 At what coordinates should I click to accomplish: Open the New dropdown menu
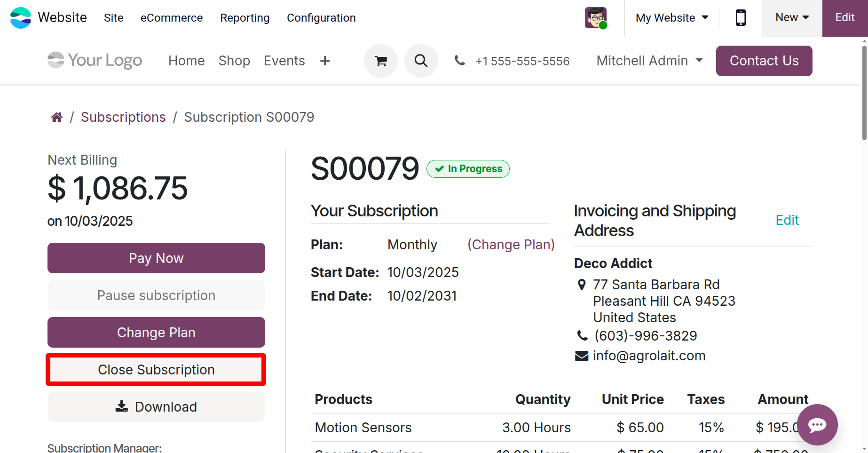[792, 18]
